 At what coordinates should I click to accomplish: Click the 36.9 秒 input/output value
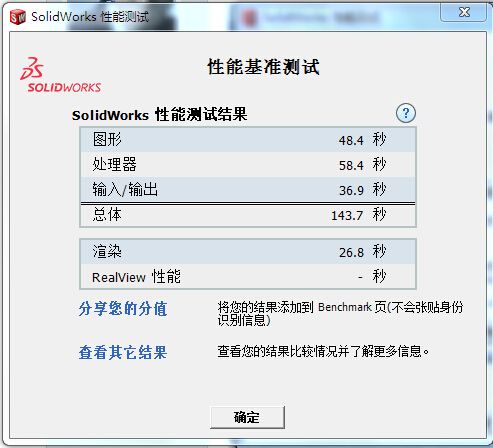click(362, 190)
